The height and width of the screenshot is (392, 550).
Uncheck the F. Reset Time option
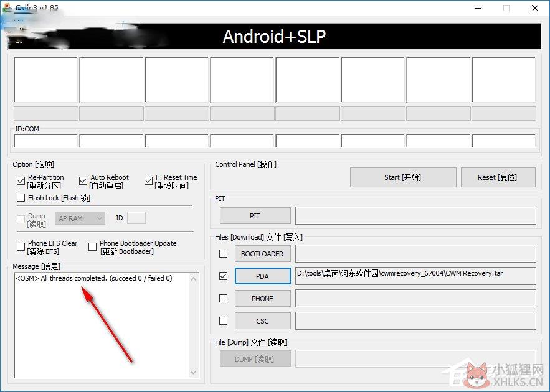[x=148, y=181]
